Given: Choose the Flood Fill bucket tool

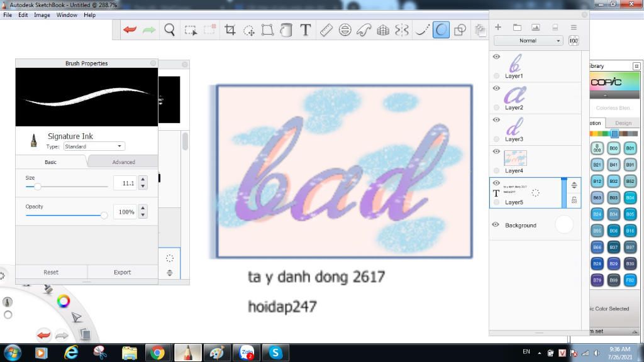Looking at the screenshot, I should 286,30.
